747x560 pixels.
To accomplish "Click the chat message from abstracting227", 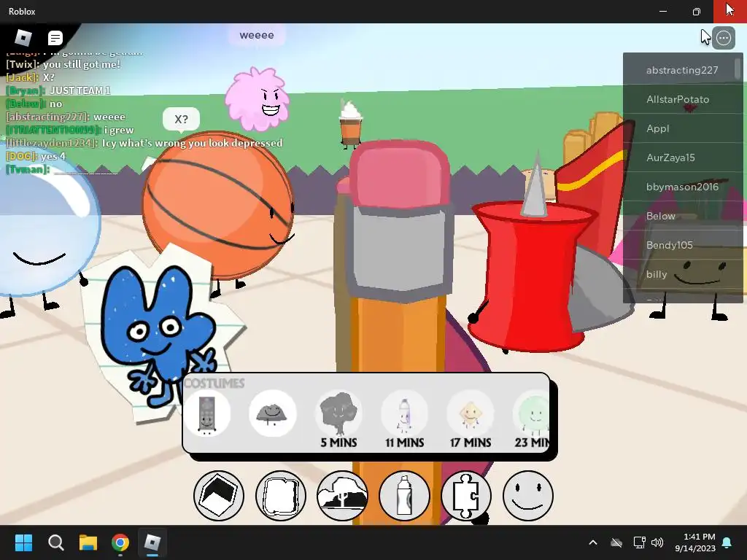I will [x=66, y=117].
